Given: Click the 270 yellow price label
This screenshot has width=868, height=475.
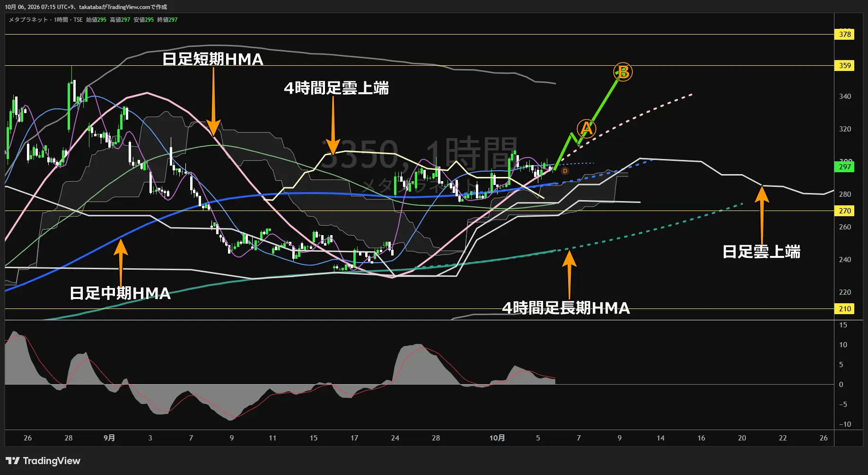Looking at the screenshot, I should (x=845, y=211).
